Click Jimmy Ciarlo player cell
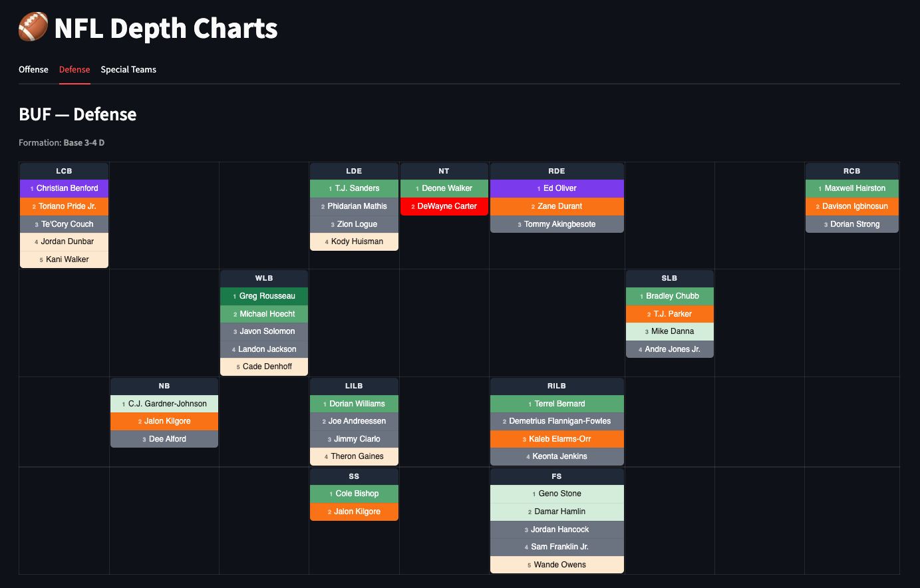Viewport: 920px width, 588px height. pos(354,439)
